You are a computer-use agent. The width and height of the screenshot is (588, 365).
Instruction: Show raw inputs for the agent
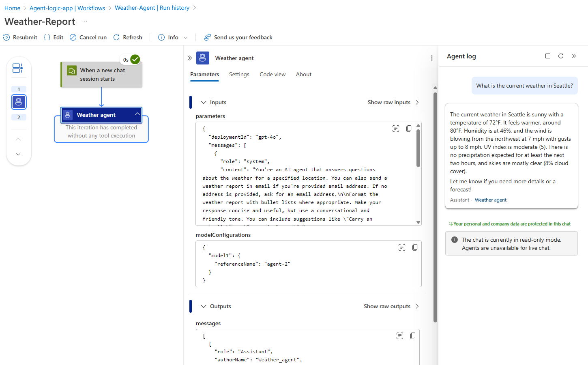[x=393, y=102]
